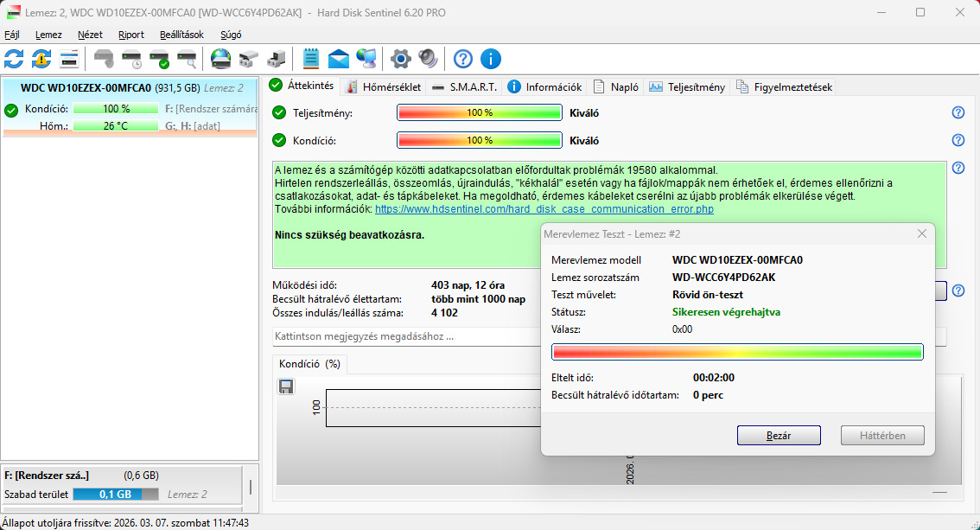Click the Háttérben button in test dialog
980x530 pixels.
(x=882, y=436)
